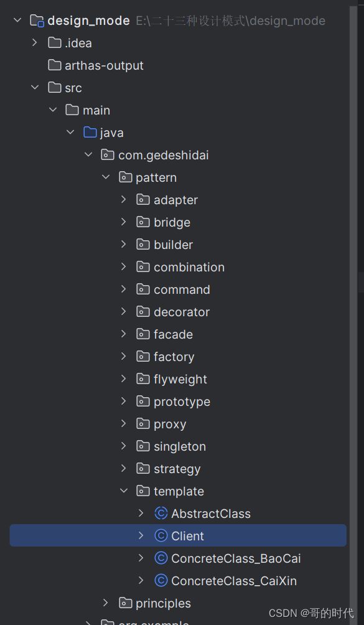This screenshot has height=625, width=364.
Task: Expand the Client class node
Action: tap(141, 536)
